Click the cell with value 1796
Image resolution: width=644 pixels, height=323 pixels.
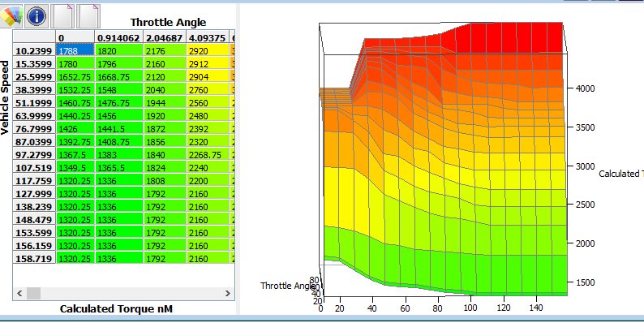coord(119,63)
